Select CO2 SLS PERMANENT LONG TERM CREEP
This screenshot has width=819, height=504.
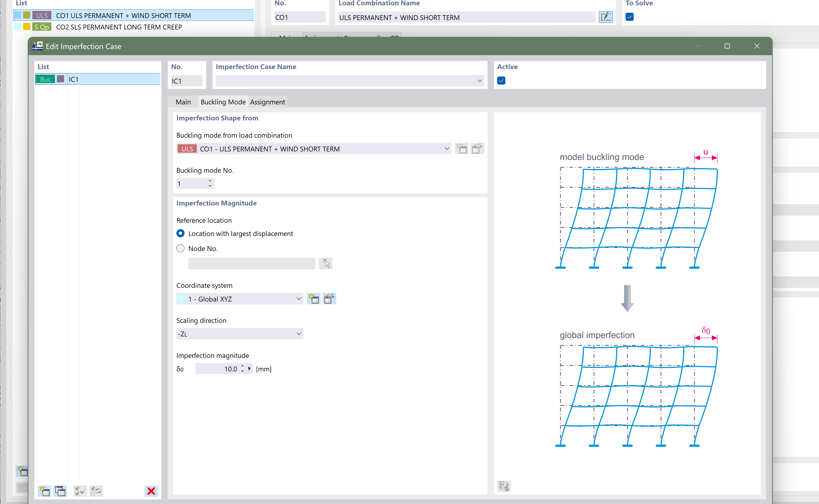(119, 27)
